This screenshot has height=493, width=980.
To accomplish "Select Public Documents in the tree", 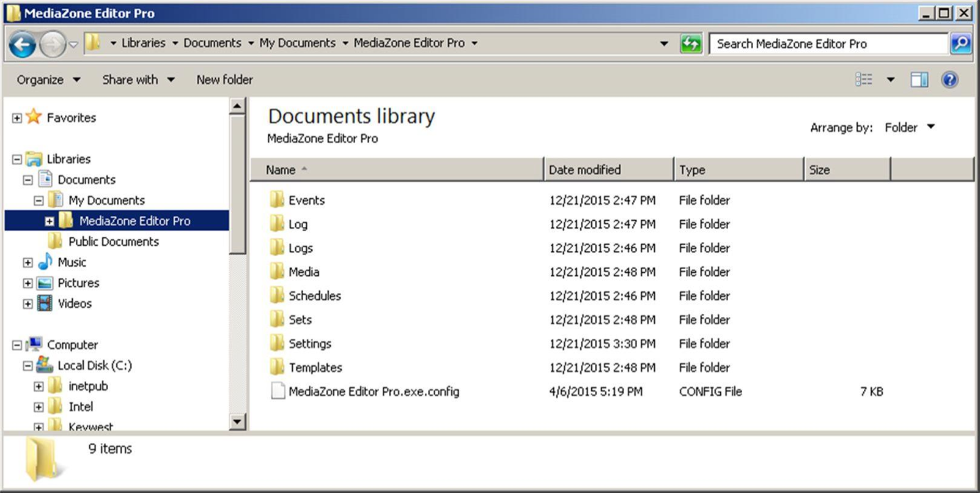I will click(x=113, y=242).
